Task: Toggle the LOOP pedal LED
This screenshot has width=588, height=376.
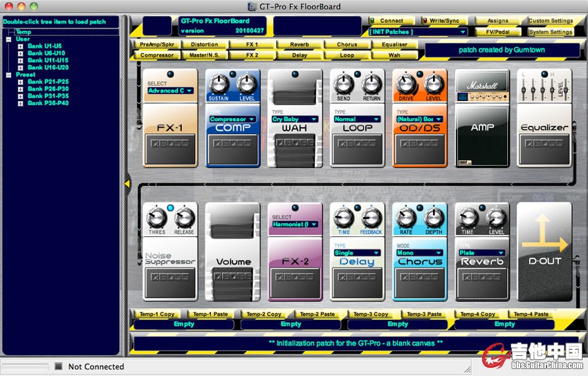Action: pyautogui.click(x=358, y=74)
